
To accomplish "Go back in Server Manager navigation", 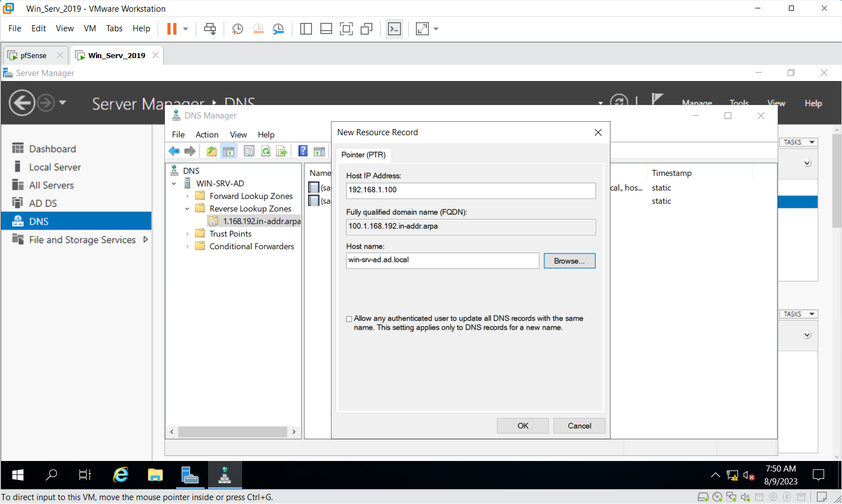I will (22, 103).
